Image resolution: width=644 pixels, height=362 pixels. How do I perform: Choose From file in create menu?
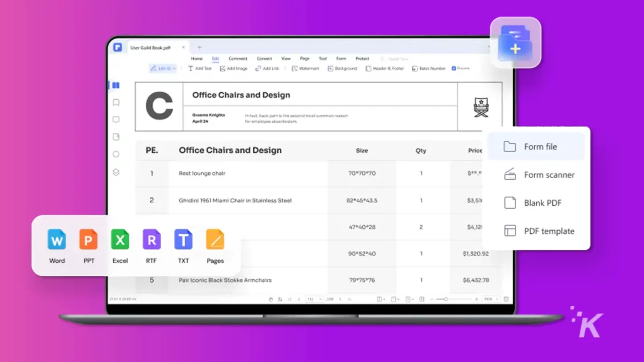[x=536, y=146]
